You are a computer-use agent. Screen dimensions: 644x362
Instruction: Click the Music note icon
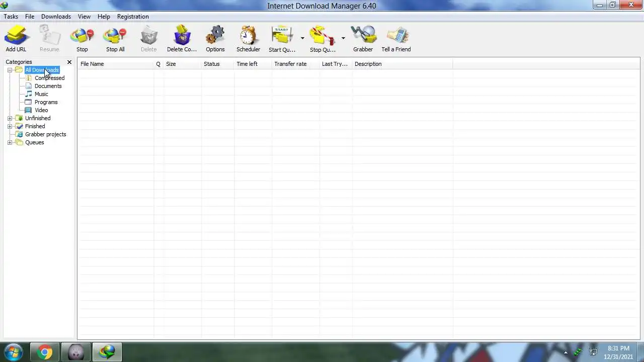[29, 94]
